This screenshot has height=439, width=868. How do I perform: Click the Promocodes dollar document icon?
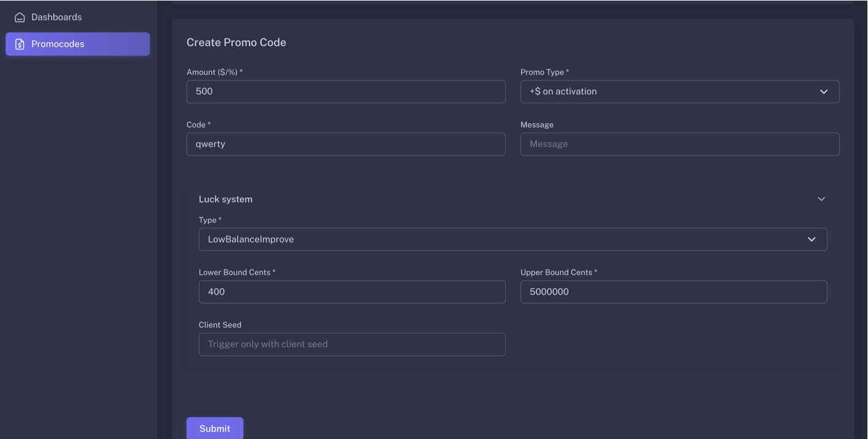click(x=20, y=44)
